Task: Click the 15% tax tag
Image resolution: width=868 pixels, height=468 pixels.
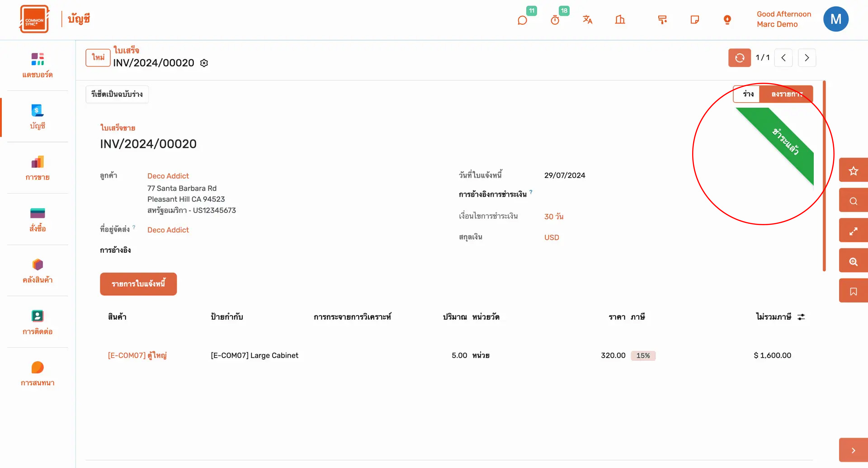Action: 643,355
